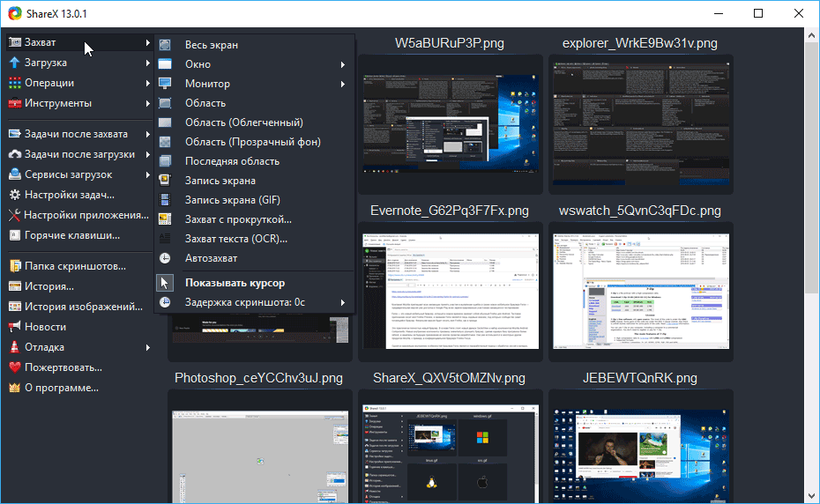Click the Настройки задач gear icon
Screen dimensions: 820x504
(x=15, y=195)
